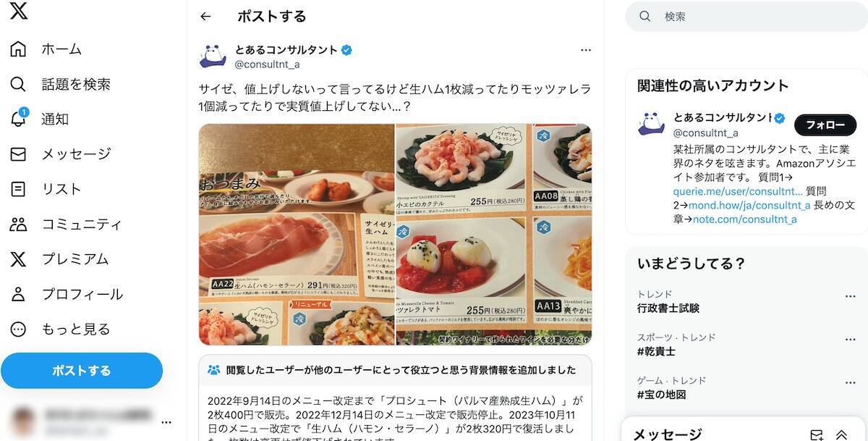Open the Profile (プロフィール) menu item
The image size is (868, 441).
pyautogui.click(x=67, y=294)
